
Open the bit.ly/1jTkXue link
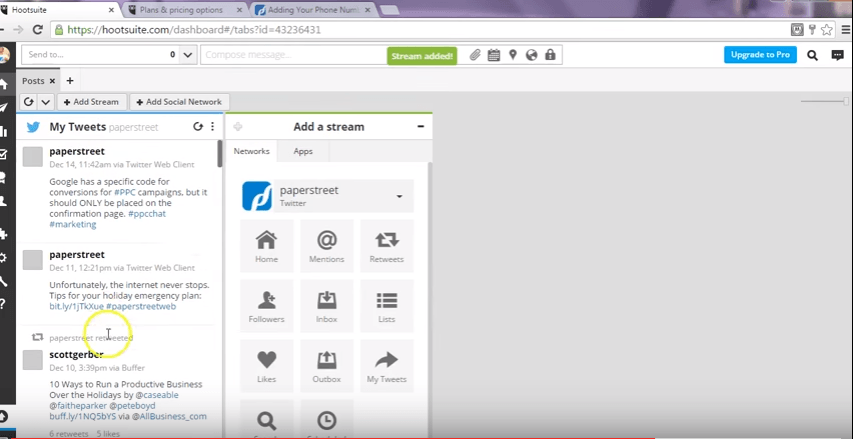76,306
